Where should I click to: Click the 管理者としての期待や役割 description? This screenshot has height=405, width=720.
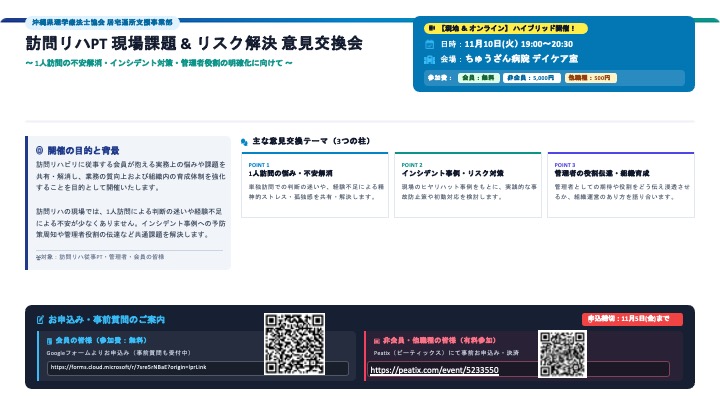click(622, 192)
